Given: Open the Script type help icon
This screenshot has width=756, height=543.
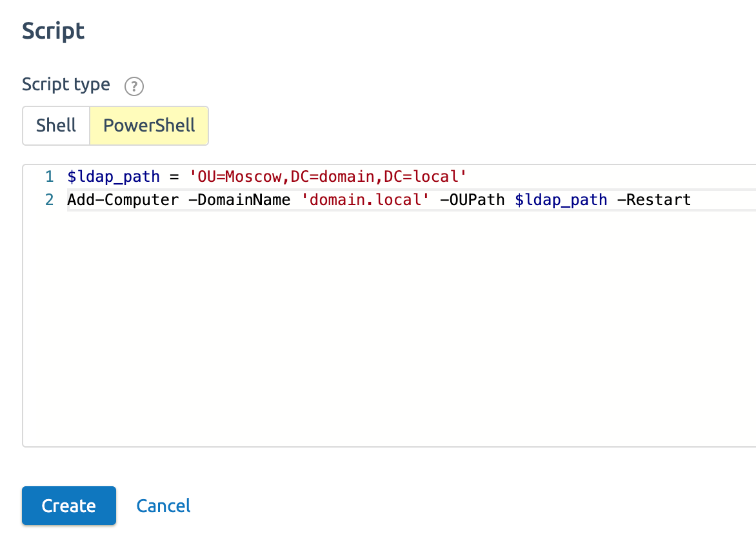Looking at the screenshot, I should coord(134,86).
